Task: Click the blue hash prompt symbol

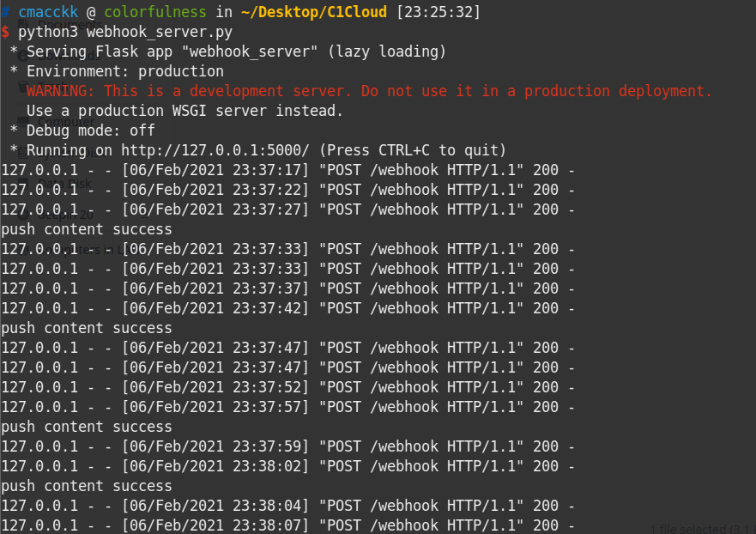Action: 5,12
